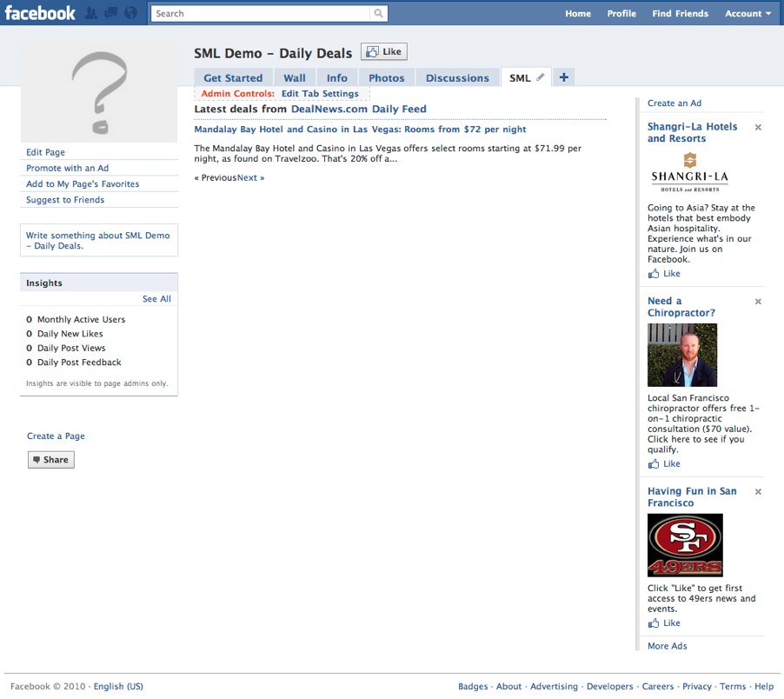Like the 49ers ad thumbs-up icon
784x699 pixels.
pyautogui.click(x=653, y=623)
